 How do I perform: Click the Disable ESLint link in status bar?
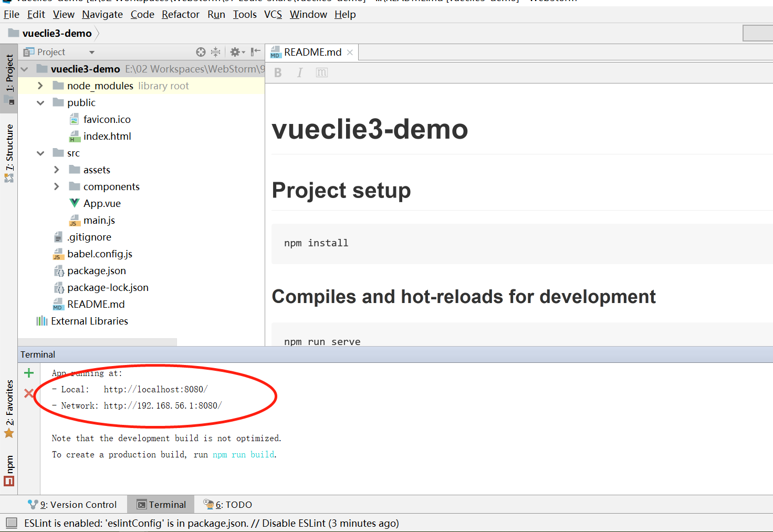click(x=294, y=523)
